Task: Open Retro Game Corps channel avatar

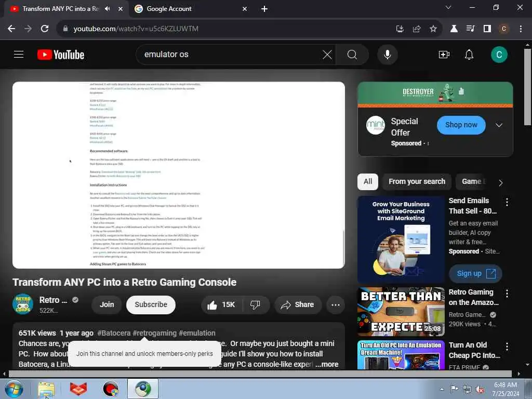Action: click(23, 304)
